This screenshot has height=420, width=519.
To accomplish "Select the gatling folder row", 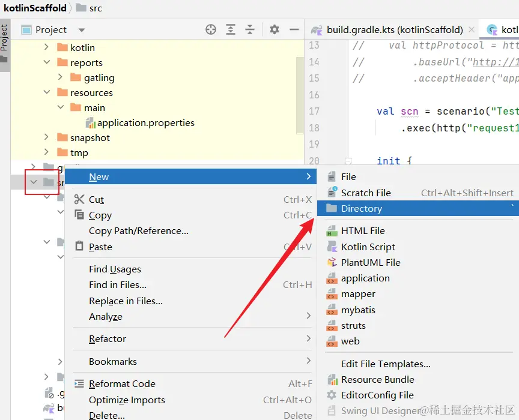I will click(157, 78).
